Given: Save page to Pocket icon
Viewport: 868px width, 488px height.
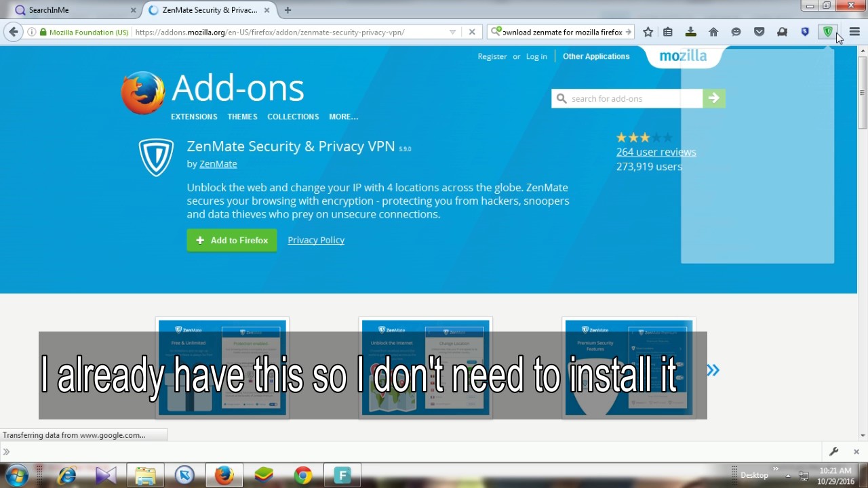Looking at the screenshot, I should [759, 32].
